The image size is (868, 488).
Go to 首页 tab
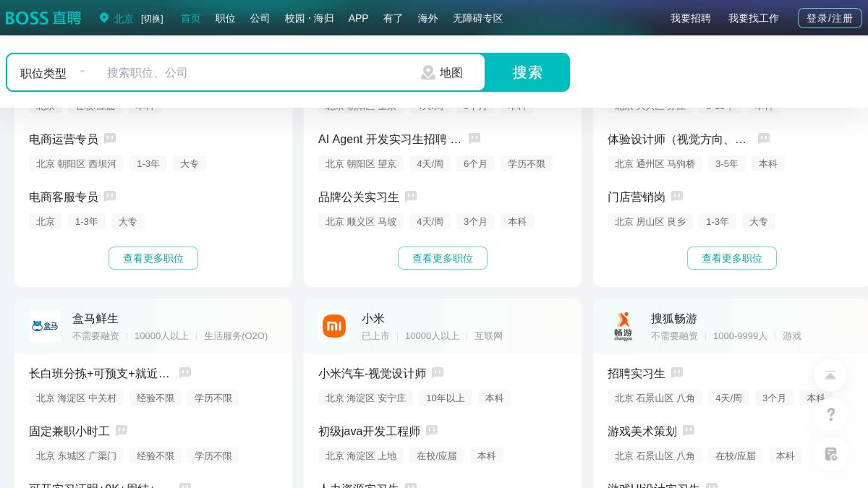coord(191,18)
